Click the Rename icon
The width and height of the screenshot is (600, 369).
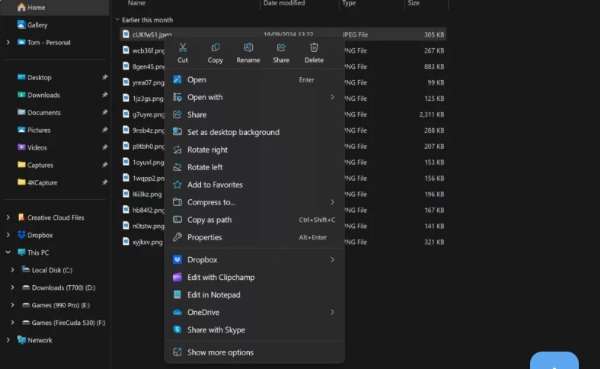(x=248, y=47)
